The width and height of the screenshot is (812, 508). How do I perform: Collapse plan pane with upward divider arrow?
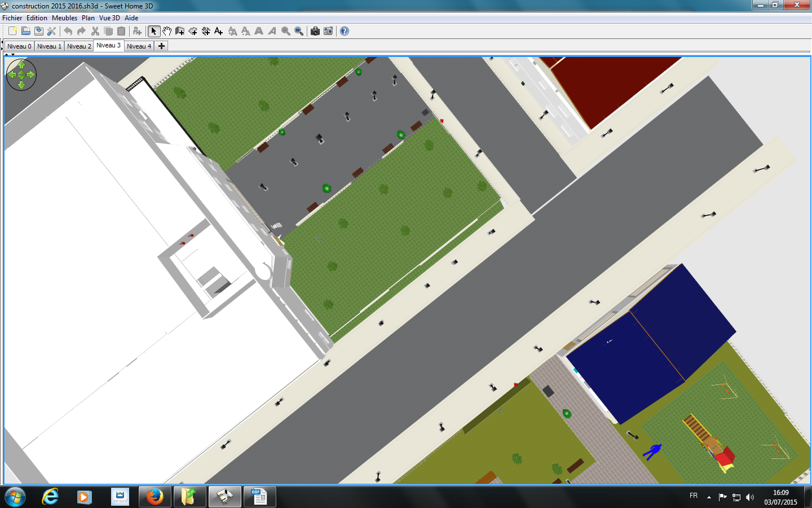[x=6, y=55]
